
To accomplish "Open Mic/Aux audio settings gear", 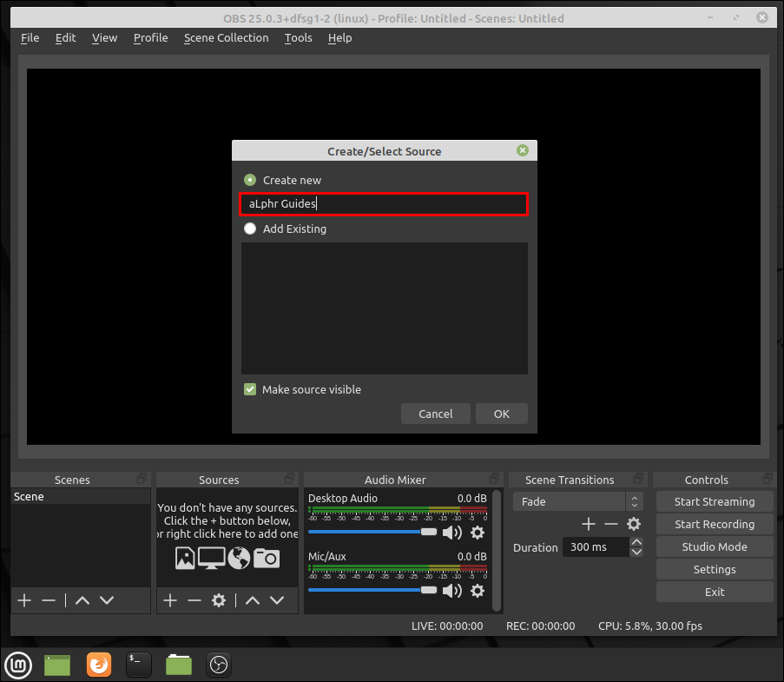I will [x=477, y=591].
